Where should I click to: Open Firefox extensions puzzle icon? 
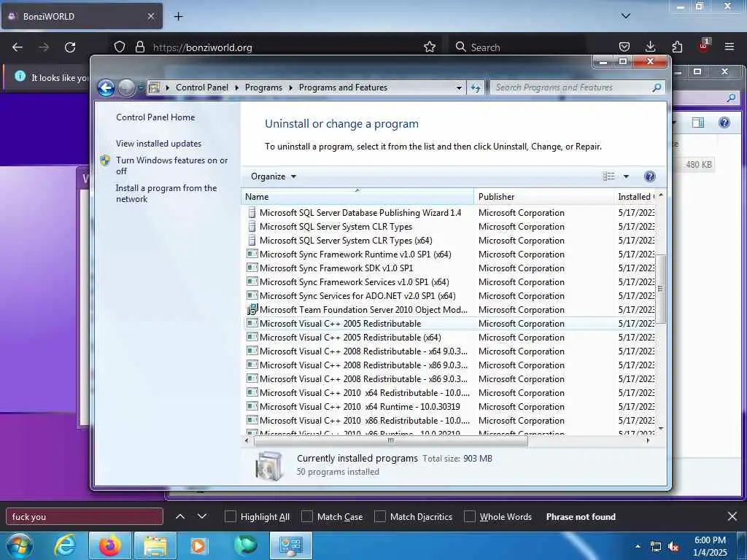pyautogui.click(x=677, y=47)
